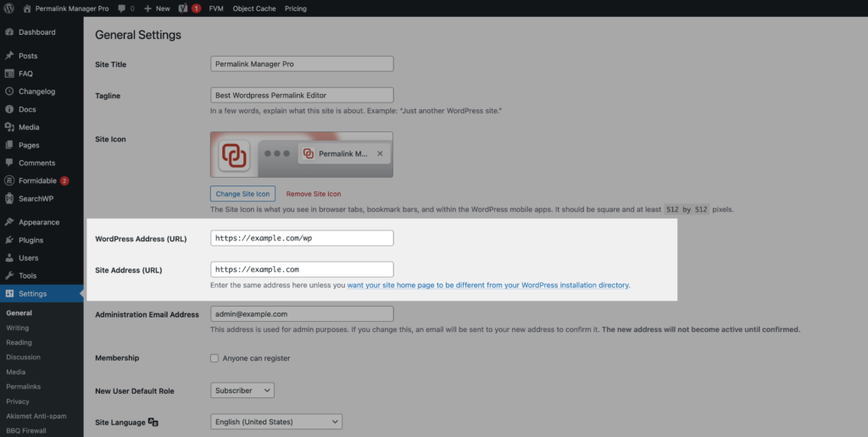Viewport: 868px width, 437px height.
Task: Open the Akismet Anti-spam submenu item
Action: tap(36, 416)
